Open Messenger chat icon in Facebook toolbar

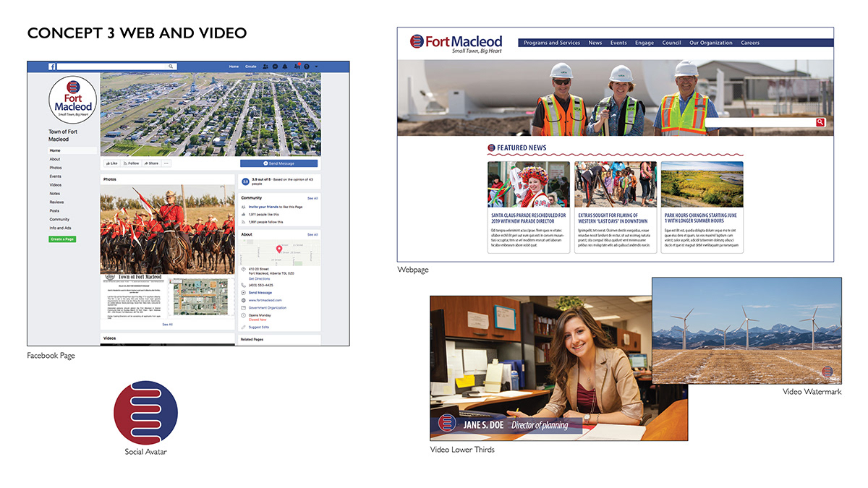(275, 66)
